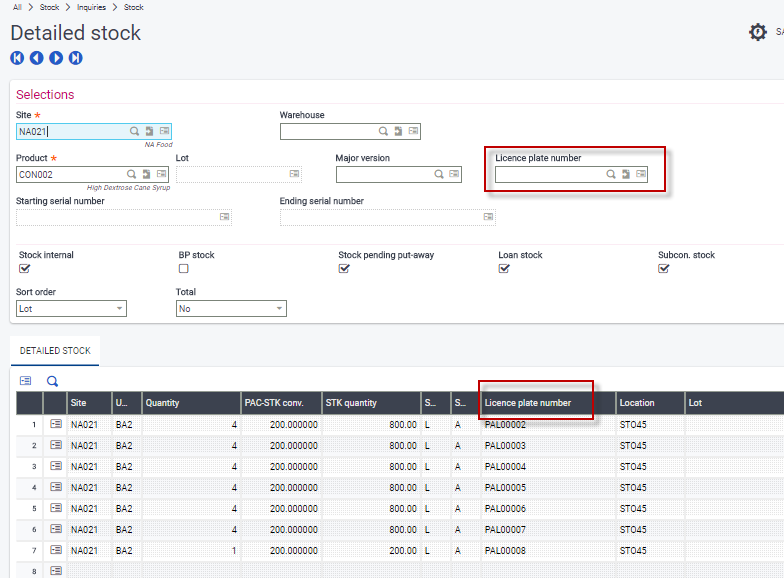Screen dimensions: 784x578
Task: Open row 7 action icon for PAL00008
Action: pyautogui.click(x=56, y=550)
